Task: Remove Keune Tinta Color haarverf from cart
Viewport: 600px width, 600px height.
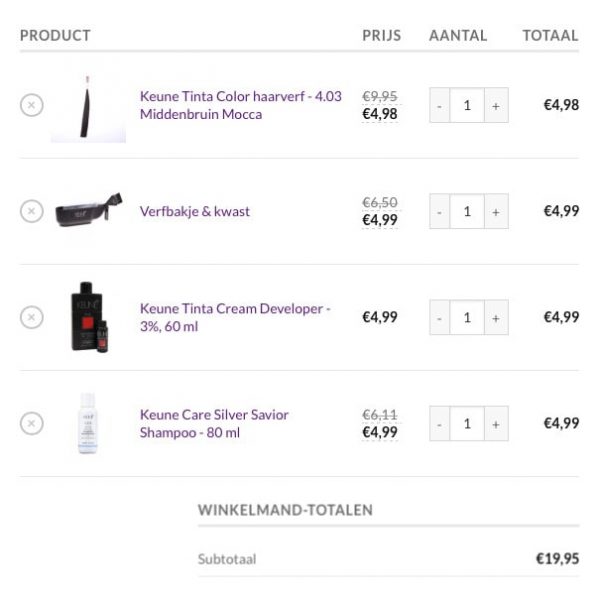Action: [x=32, y=105]
